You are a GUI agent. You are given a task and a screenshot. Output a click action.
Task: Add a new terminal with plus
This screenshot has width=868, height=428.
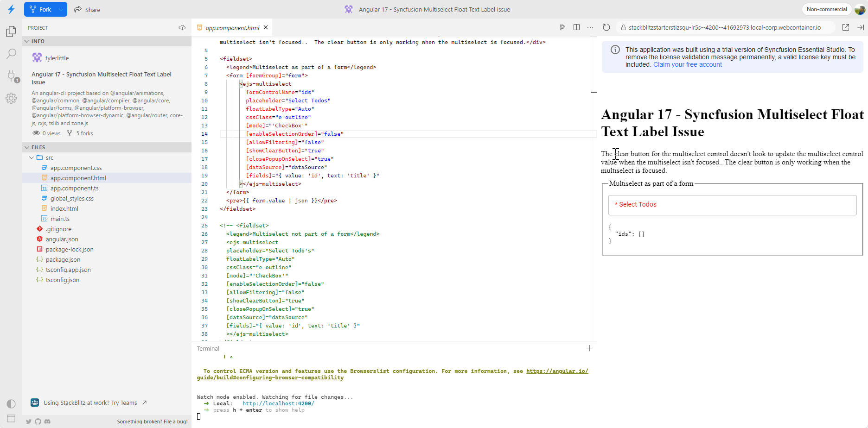tap(589, 348)
